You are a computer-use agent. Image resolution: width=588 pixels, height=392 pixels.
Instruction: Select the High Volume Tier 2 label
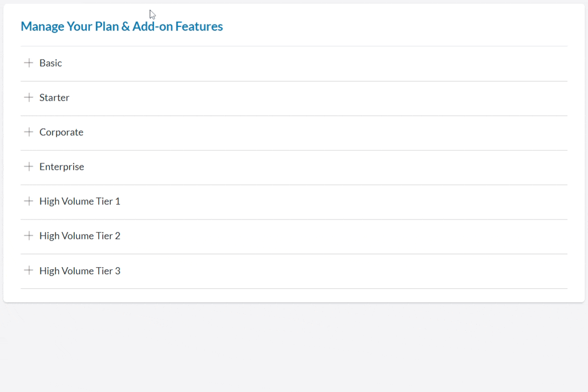point(79,236)
